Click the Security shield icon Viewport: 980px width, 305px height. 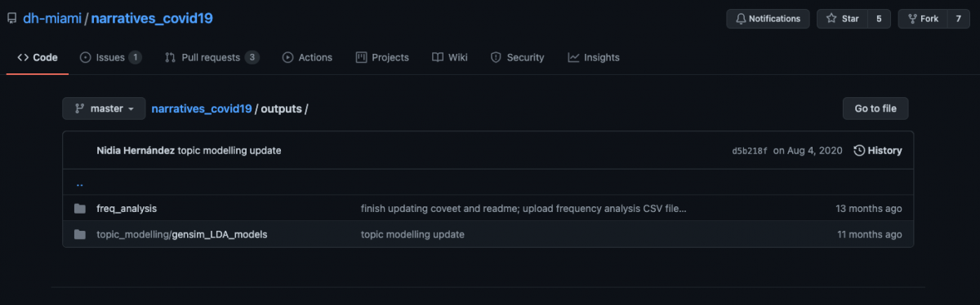pyautogui.click(x=496, y=58)
